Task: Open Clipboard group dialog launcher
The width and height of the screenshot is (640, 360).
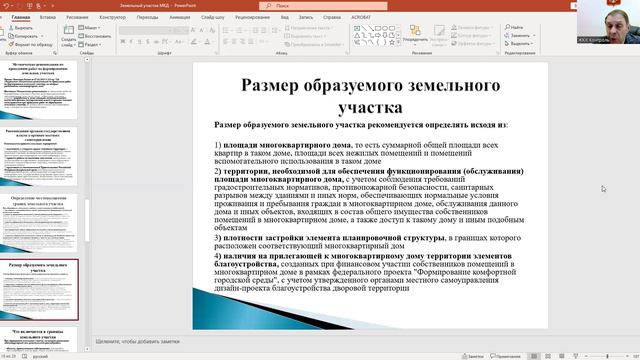Action: tap(55, 53)
